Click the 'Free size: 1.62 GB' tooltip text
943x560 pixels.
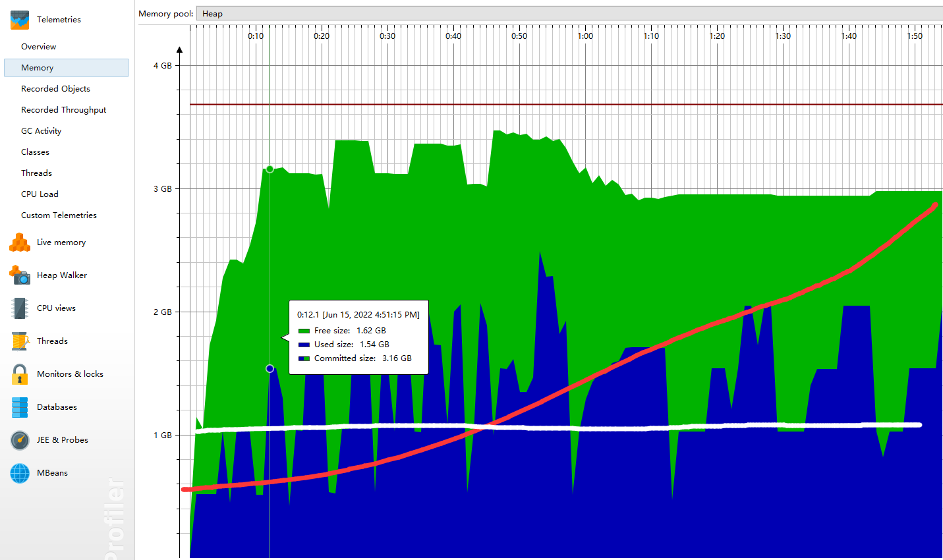coord(350,331)
